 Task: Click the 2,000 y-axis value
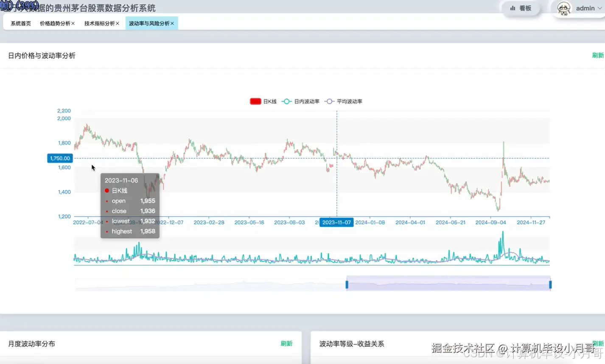point(64,119)
